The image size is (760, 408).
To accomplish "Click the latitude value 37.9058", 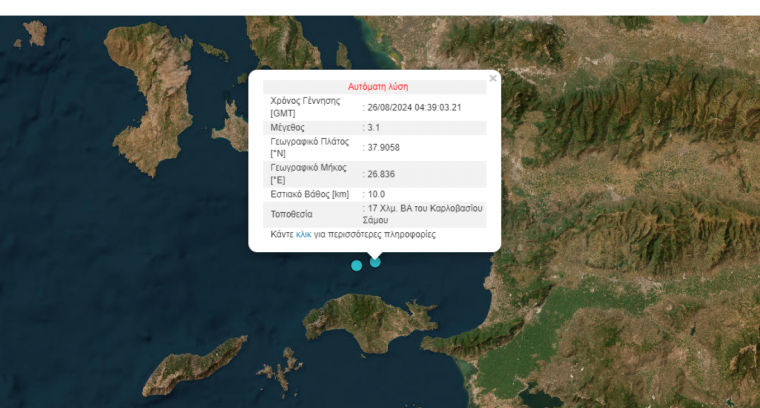I will point(383,148).
